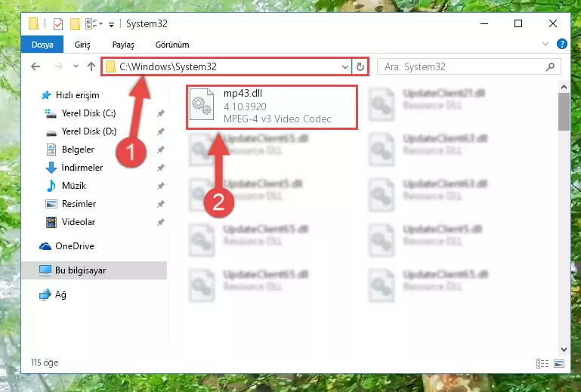Go up one folder level

[91, 66]
